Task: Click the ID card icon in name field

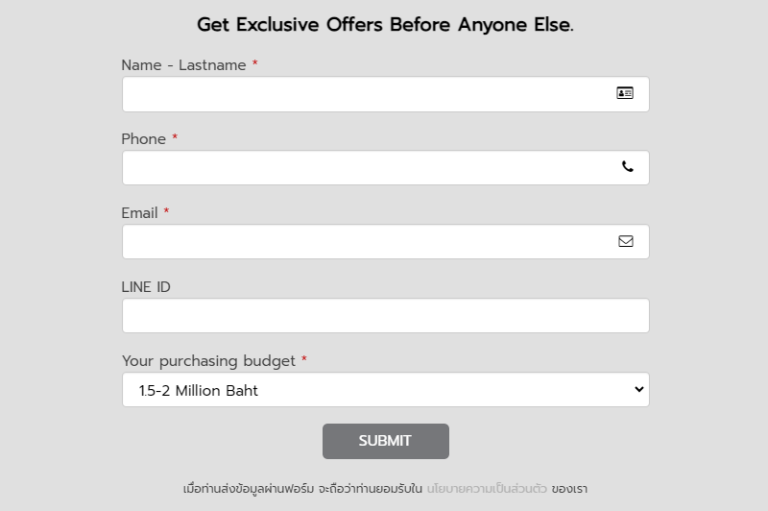Action: tap(624, 93)
